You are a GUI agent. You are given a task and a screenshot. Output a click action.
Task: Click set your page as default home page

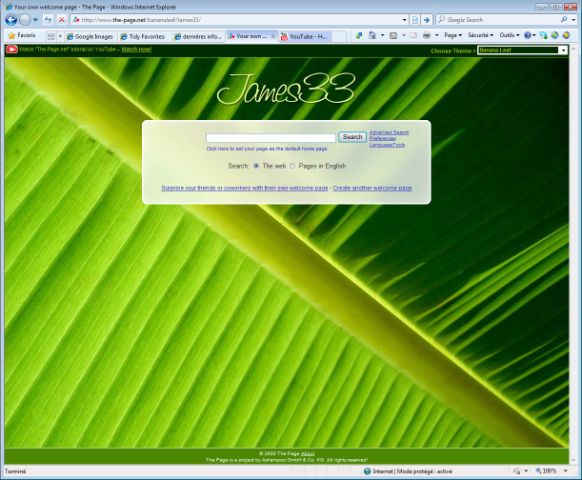tap(267, 148)
